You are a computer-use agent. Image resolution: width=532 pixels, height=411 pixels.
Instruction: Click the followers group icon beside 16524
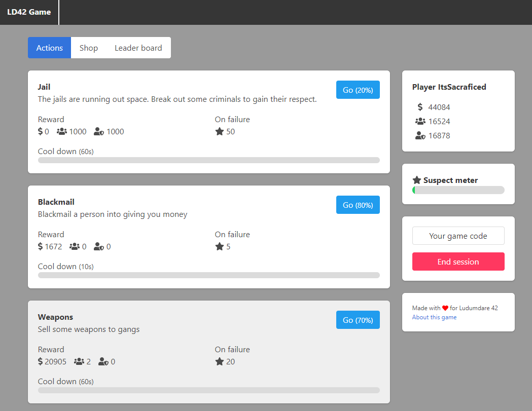[420, 122]
